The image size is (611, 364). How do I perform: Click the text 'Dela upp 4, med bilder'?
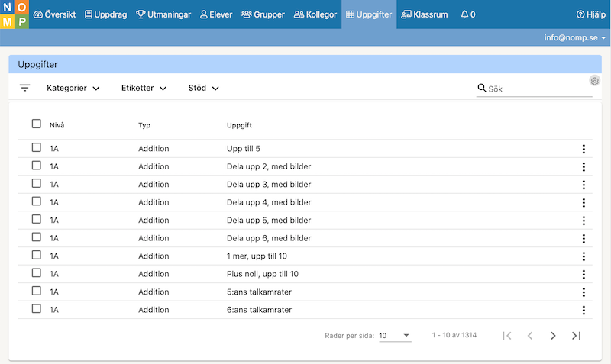click(x=269, y=202)
